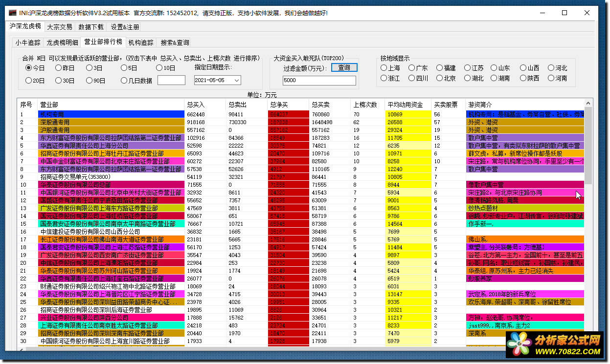The width and height of the screenshot is (610, 364).
Task: Select the 沪股通专用 row
Action: point(301,130)
